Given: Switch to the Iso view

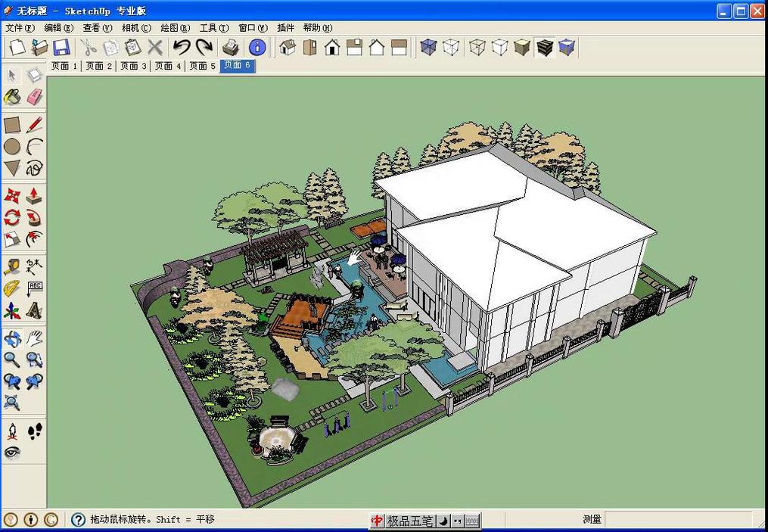Looking at the screenshot, I should (x=288, y=48).
